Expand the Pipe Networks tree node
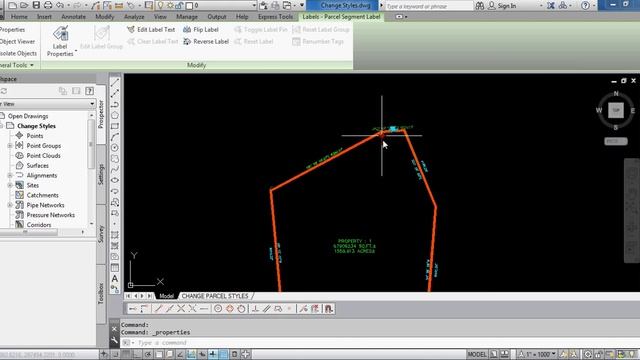640x360 pixels. point(10,205)
